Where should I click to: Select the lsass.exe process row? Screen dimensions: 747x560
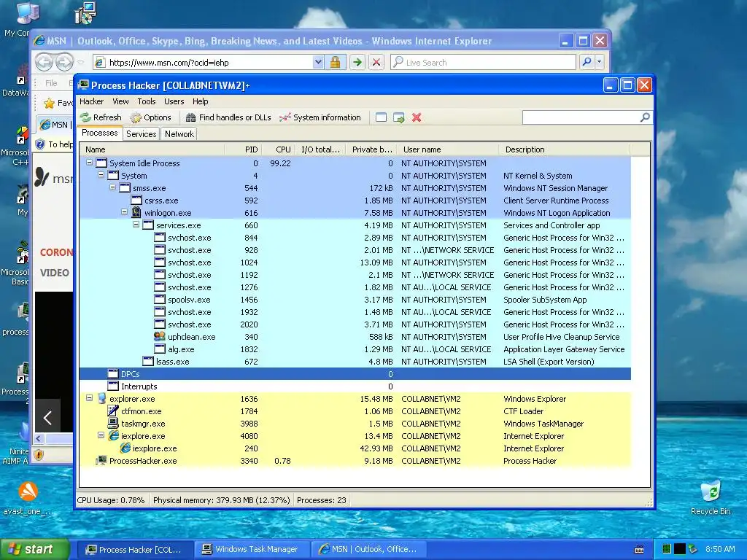coord(355,362)
